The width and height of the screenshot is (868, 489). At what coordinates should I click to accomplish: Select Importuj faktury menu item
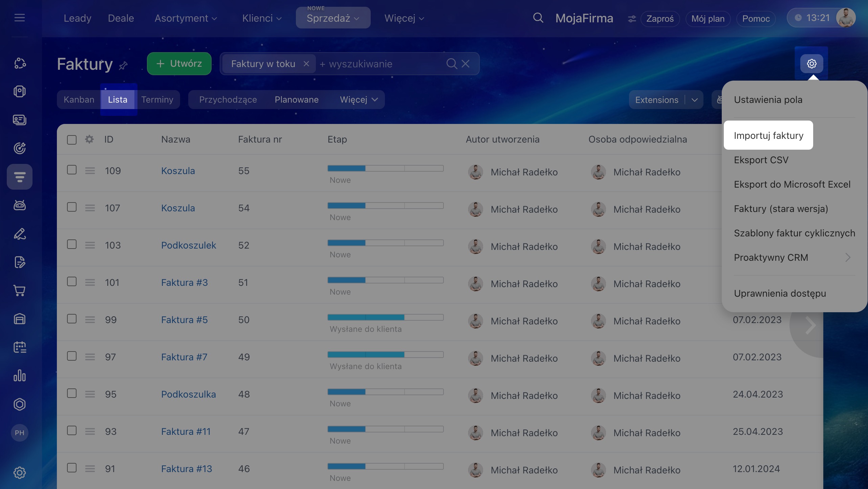coord(768,135)
